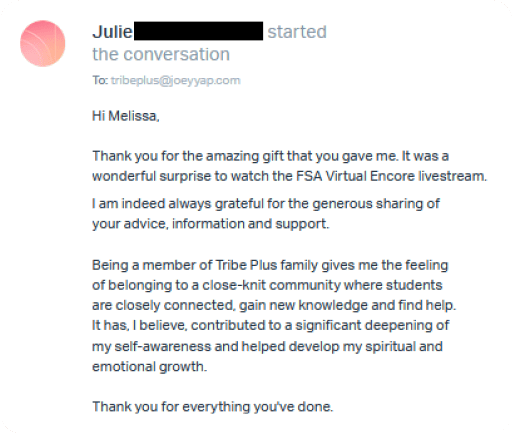Click 'your advice, information and support' line
The image size is (513, 434).
tap(211, 224)
